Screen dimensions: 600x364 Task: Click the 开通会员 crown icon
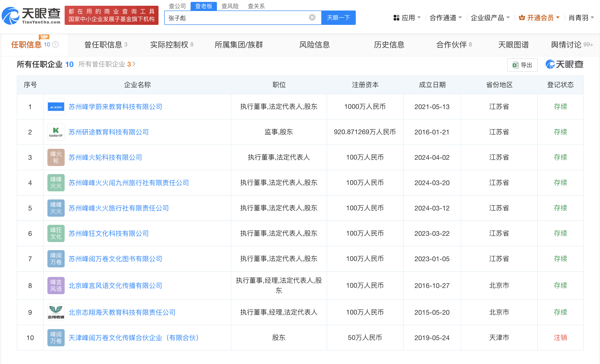522,17
